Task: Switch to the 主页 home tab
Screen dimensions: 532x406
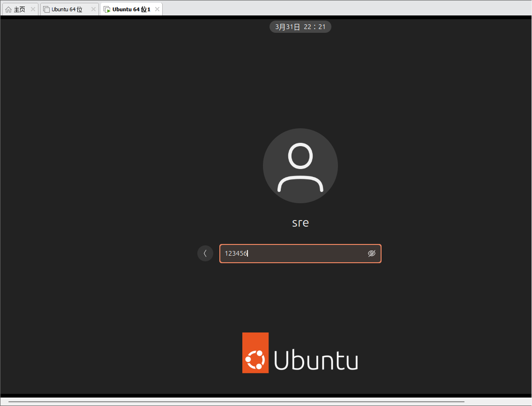Action: coord(19,9)
